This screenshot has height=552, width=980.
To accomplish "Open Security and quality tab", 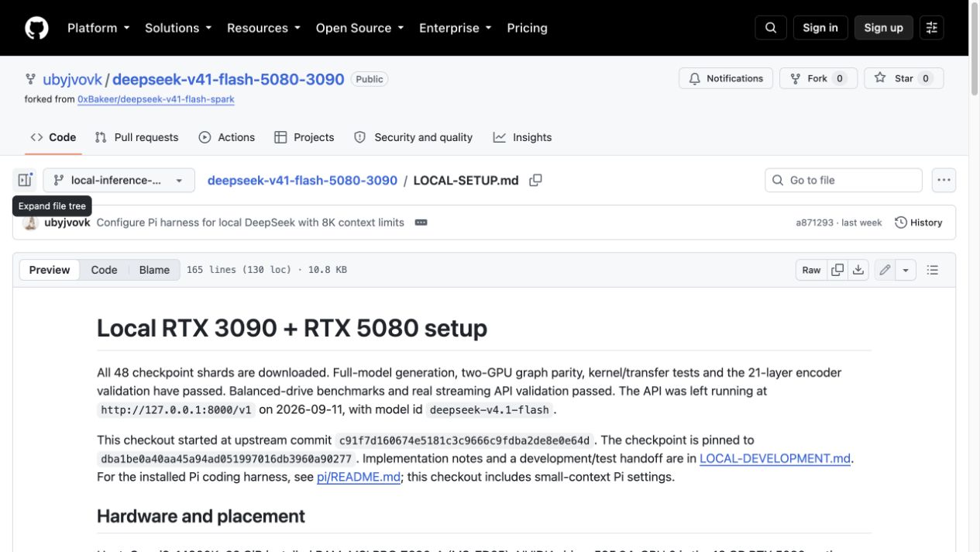I will (413, 137).
